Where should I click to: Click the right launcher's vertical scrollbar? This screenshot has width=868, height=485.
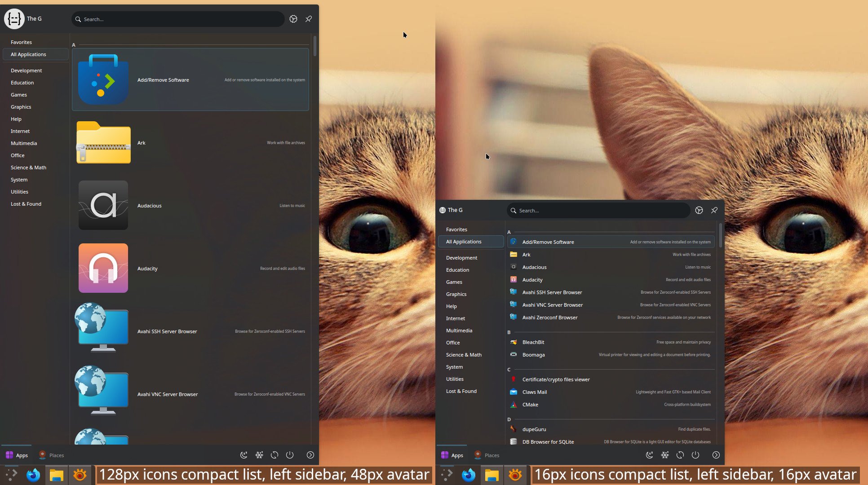(721, 235)
